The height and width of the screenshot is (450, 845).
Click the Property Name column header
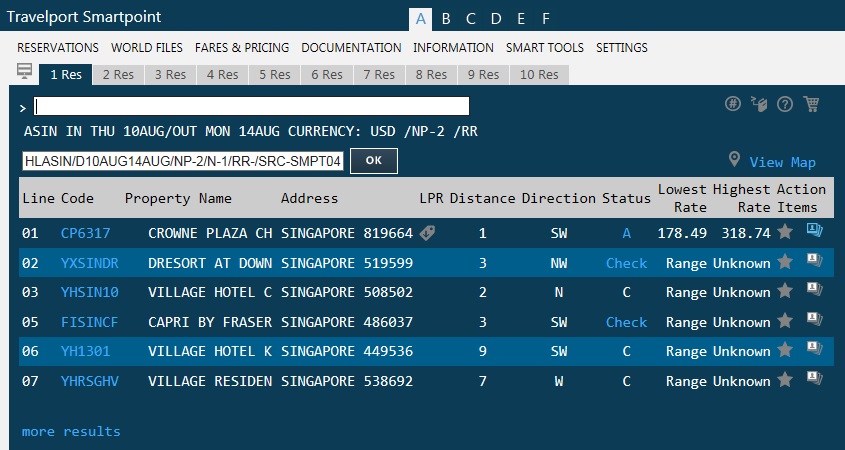coord(178,198)
